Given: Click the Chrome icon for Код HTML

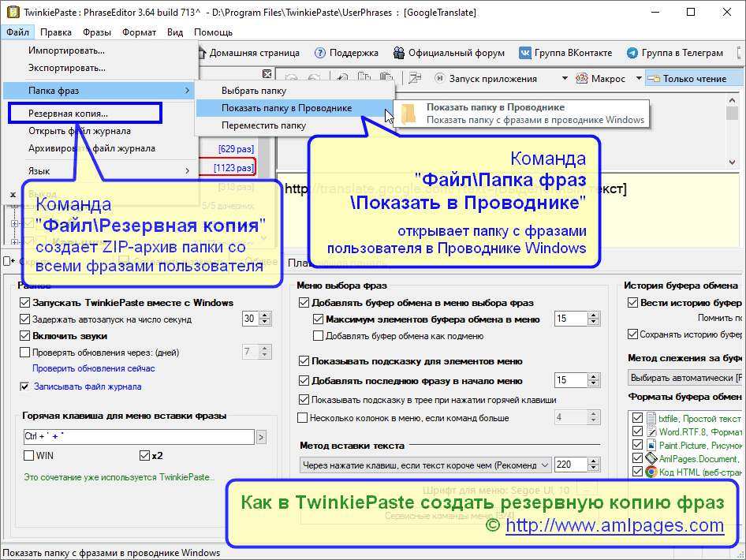Looking at the screenshot, I should pos(651,472).
